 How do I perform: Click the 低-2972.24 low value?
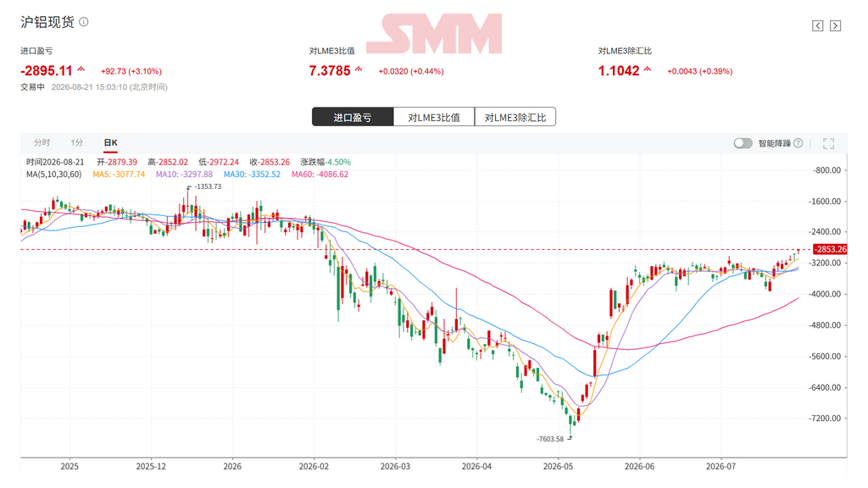pos(219,162)
